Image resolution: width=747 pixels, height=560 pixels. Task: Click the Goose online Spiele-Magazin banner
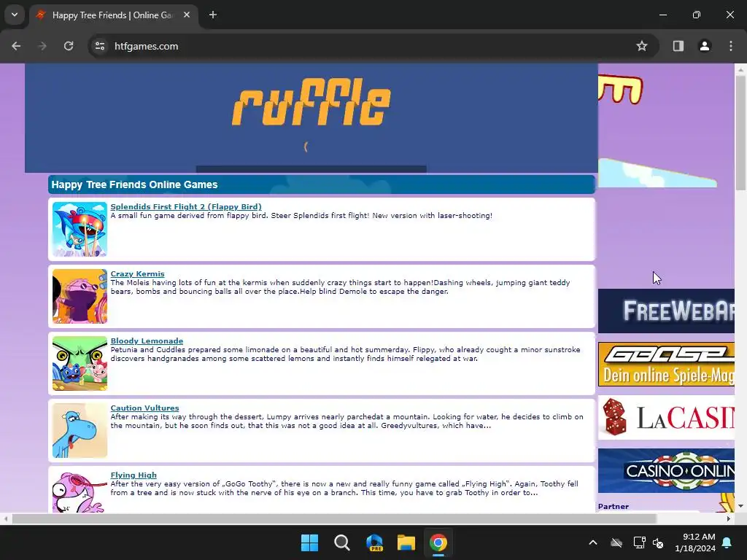click(x=666, y=365)
